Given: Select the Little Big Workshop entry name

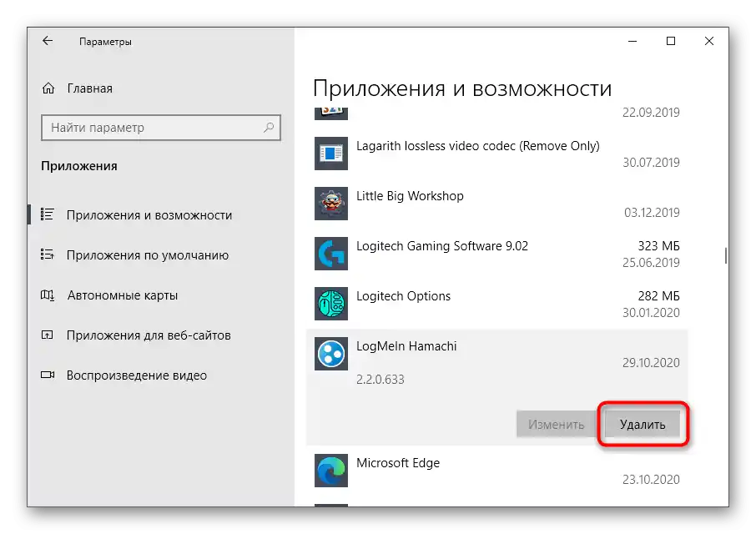Looking at the screenshot, I should click(x=410, y=196).
